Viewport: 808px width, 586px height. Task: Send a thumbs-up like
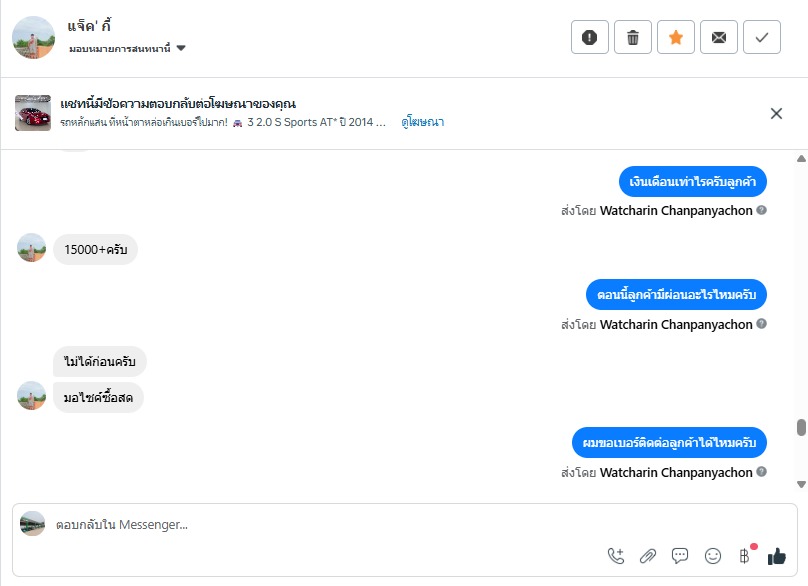tap(777, 555)
